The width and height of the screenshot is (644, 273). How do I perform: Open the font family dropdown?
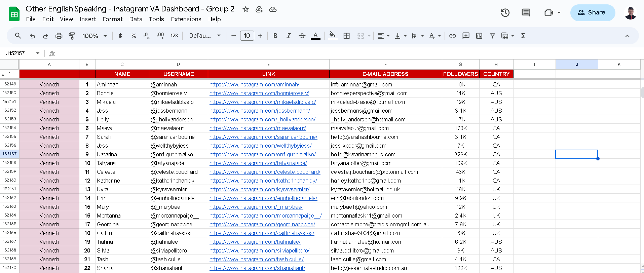(205, 36)
